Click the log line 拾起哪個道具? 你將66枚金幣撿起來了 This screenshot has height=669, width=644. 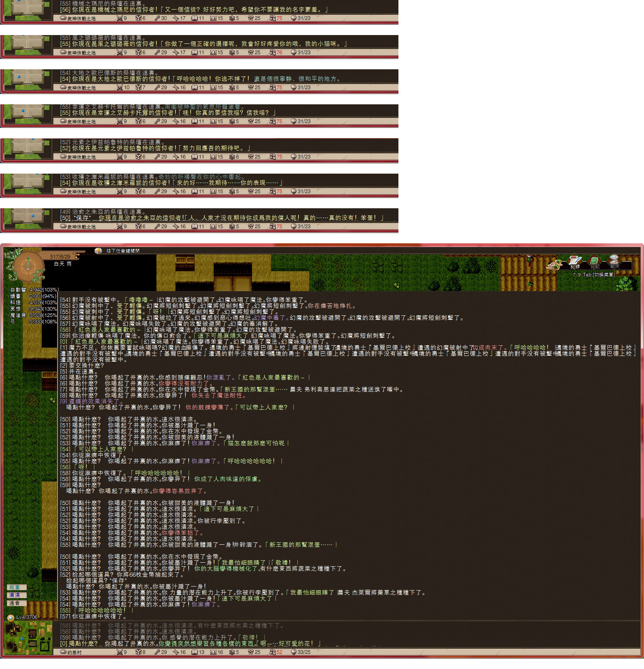[122, 575]
